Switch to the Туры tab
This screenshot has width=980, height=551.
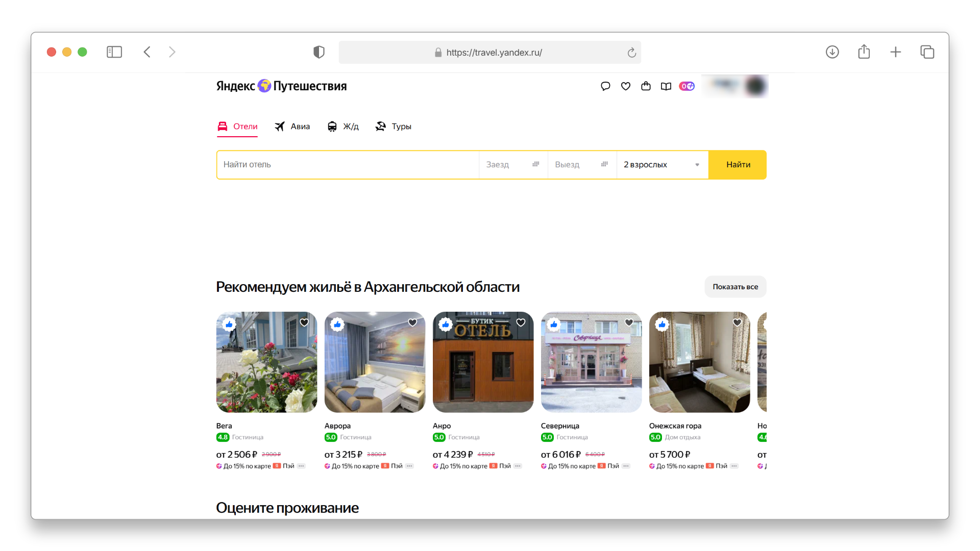click(x=393, y=126)
